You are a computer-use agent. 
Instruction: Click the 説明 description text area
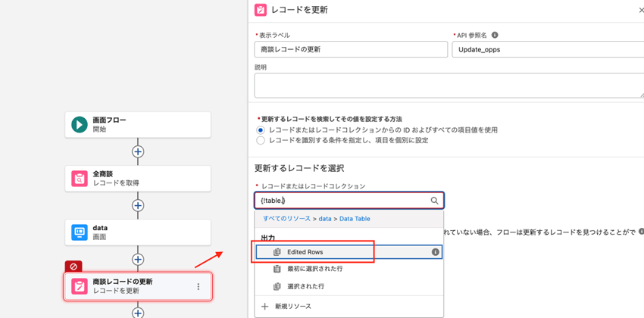pos(447,86)
